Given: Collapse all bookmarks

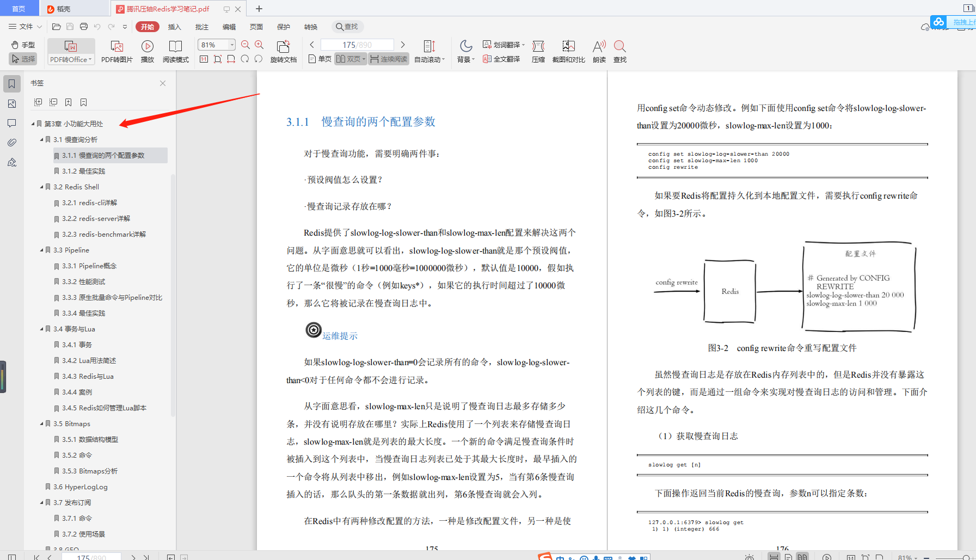Looking at the screenshot, I should coord(53,102).
